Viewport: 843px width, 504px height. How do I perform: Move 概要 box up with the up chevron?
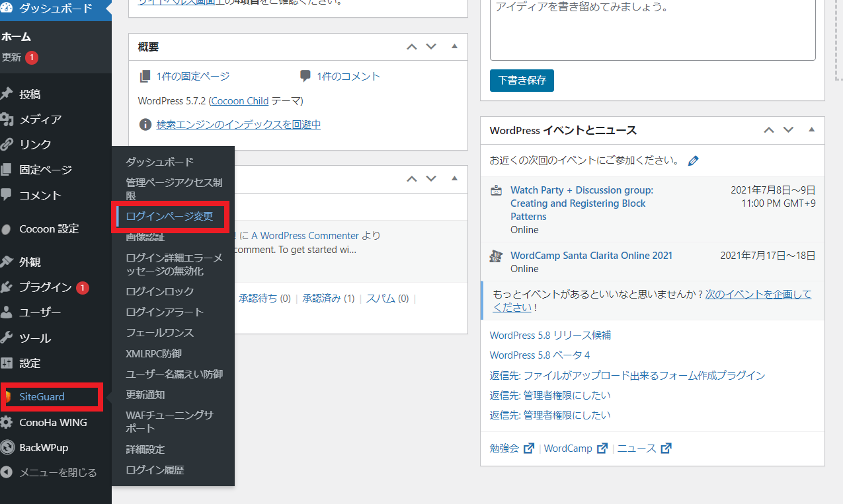pos(411,47)
